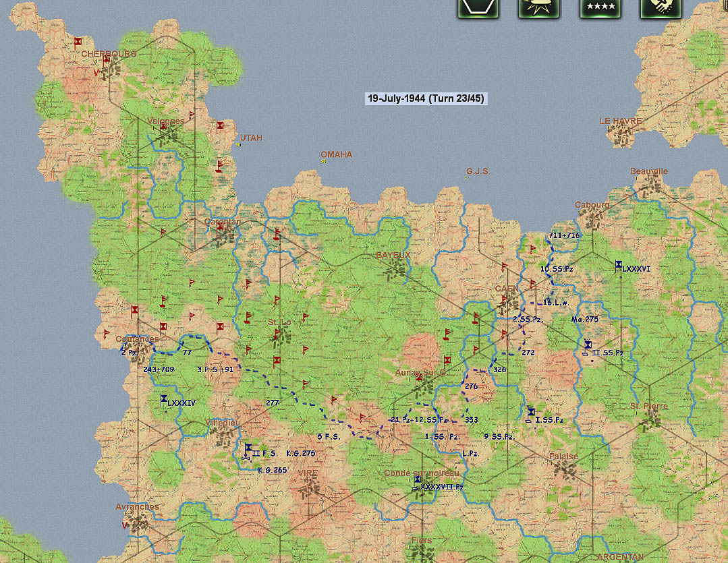This screenshot has height=563, width=728.
Task: Click the red flag at Cherbourg
Action: click(x=107, y=61)
